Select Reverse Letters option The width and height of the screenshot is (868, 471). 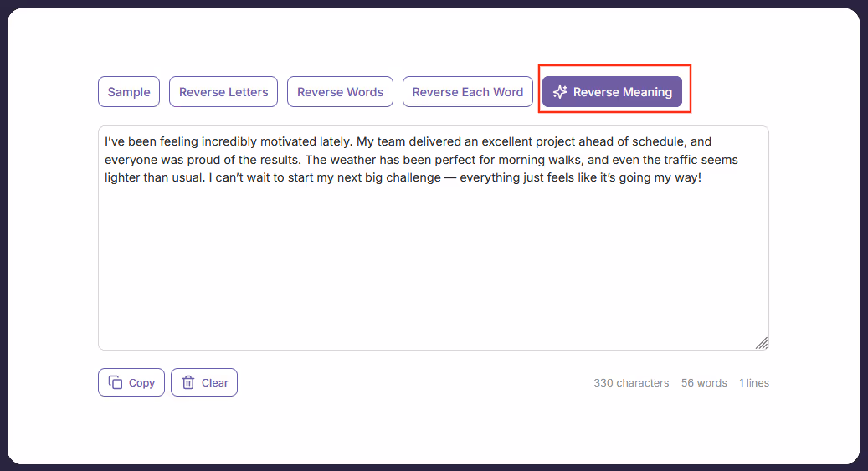[x=223, y=92]
